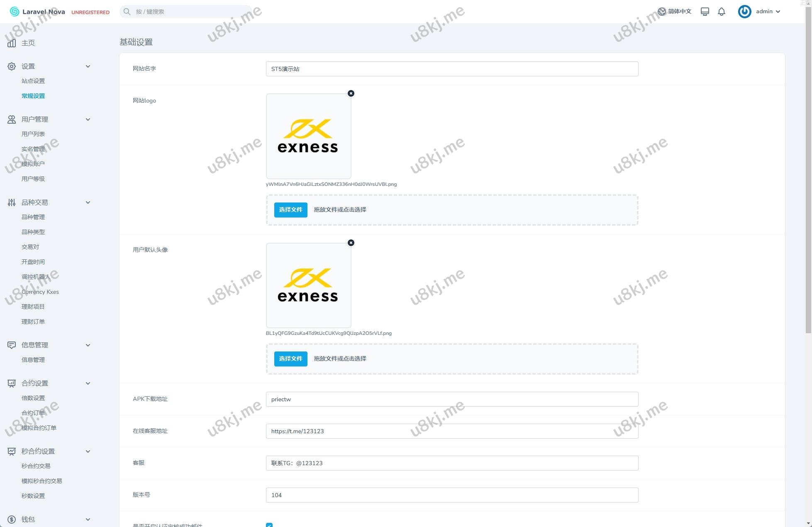Screen dimensions: 812x527
Task: Collapse the 设置 sidebar section
Action: tap(88, 66)
